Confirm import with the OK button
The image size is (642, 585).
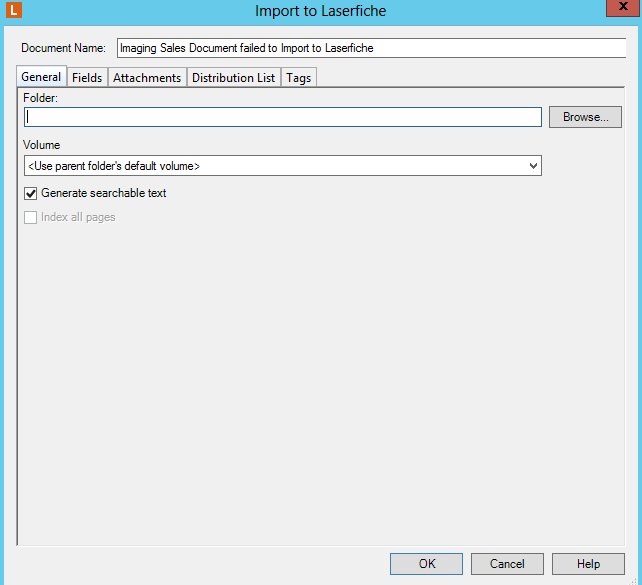[426, 564]
